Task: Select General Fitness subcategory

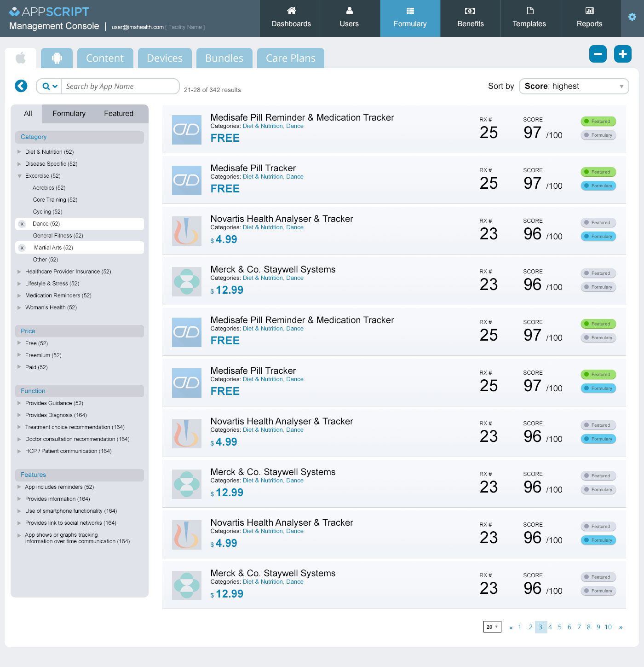Action: click(58, 236)
